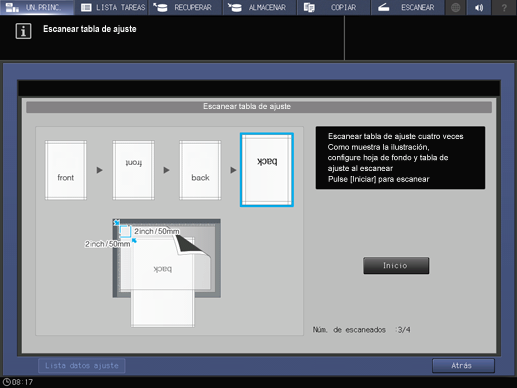Image resolution: width=517 pixels, height=388 pixels.
Task: Click the clock icon showing 08:17
Action: coord(6,382)
